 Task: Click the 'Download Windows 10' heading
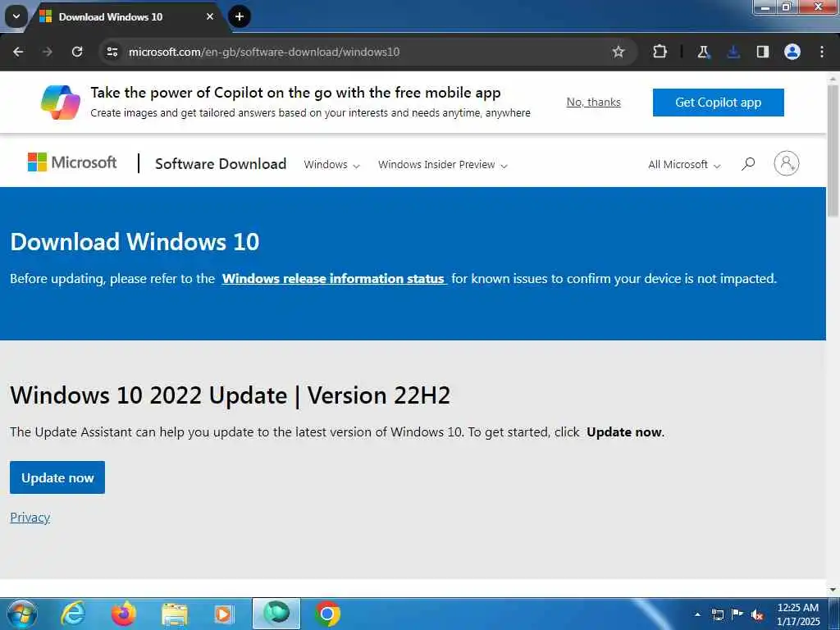[x=135, y=242]
